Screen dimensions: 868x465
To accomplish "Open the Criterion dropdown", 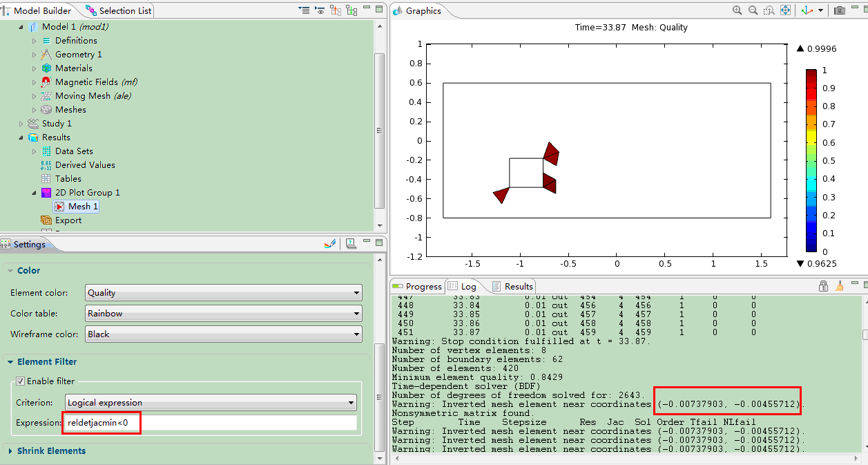I will coord(211,403).
